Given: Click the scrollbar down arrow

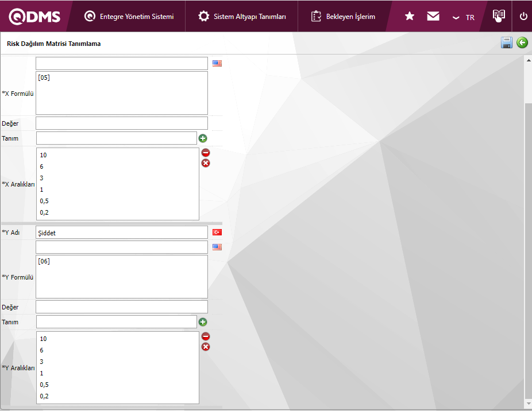Looking at the screenshot, I should [x=529, y=404].
